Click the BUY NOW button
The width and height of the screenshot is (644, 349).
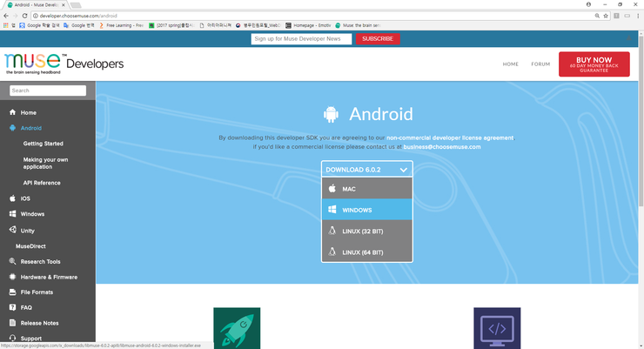(594, 64)
